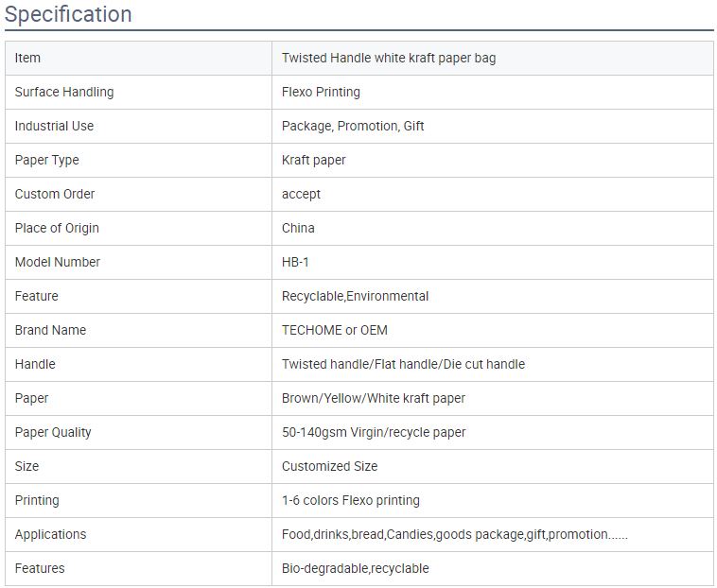Click the 'Customized Size' cell

pos(493,466)
